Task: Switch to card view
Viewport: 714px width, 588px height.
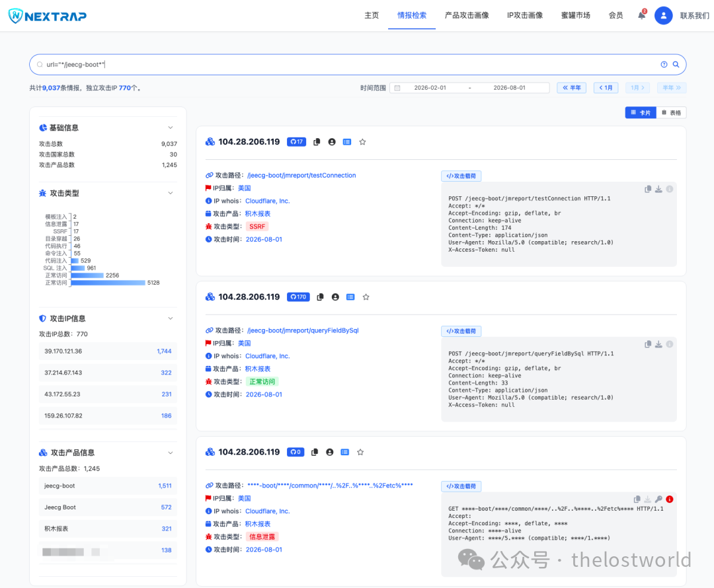Action: click(641, 113)
